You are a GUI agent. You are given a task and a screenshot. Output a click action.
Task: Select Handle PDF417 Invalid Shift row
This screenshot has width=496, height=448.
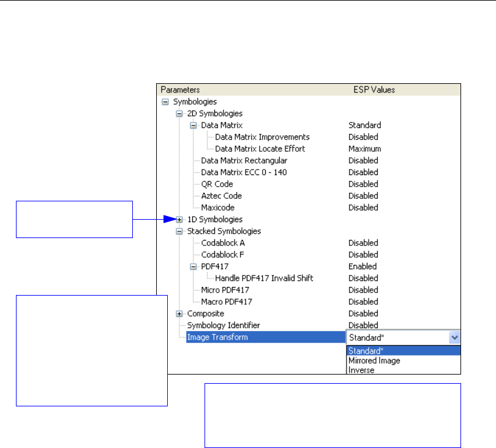click(264, 278)
